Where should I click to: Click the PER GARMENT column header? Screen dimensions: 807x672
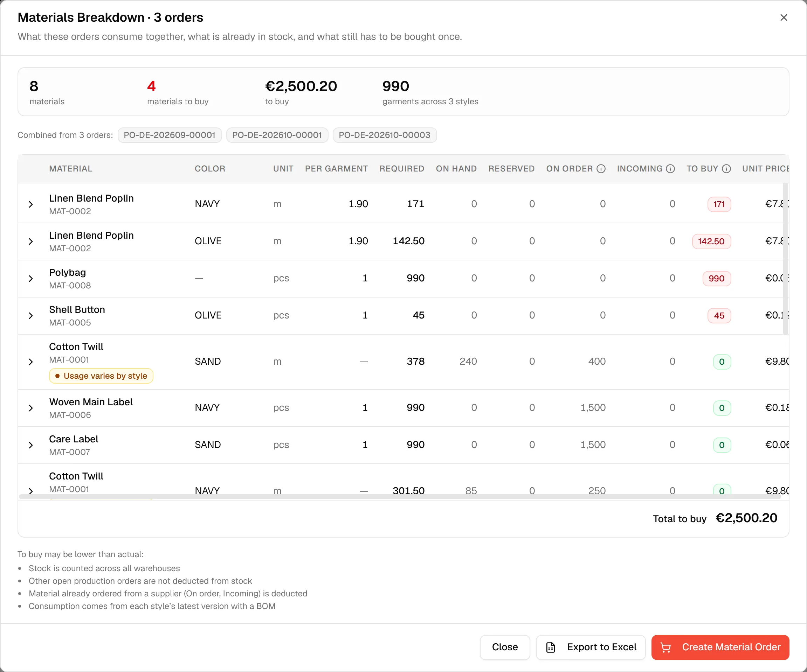(x=336, y=169)
